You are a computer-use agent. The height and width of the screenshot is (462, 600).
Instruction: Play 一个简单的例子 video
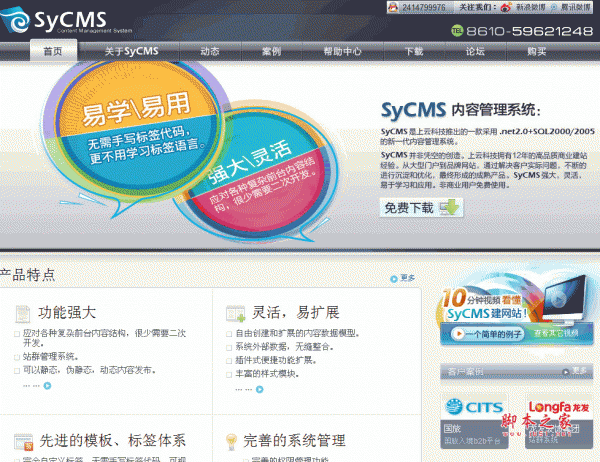pyautogui.click(x=487, y=334)
